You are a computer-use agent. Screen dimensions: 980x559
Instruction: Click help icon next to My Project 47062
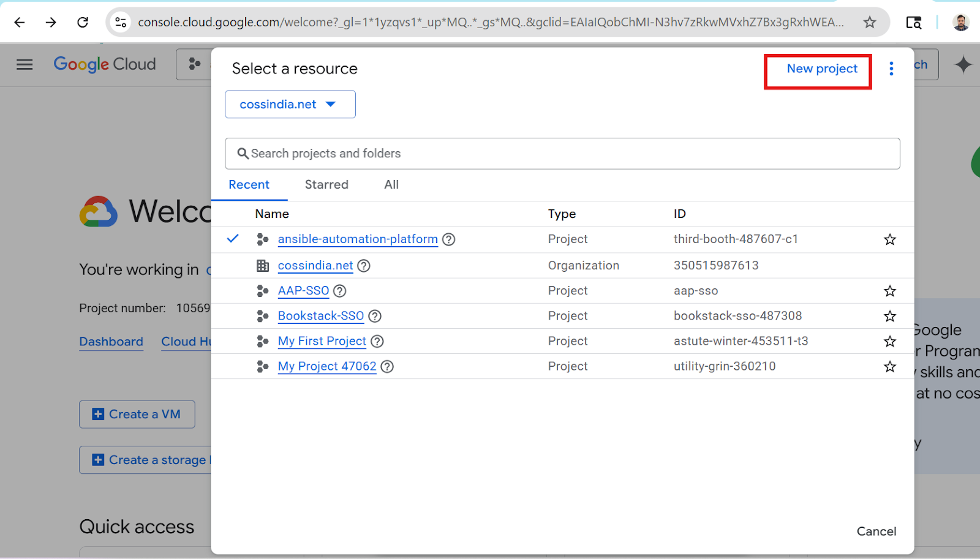(387, 367)
